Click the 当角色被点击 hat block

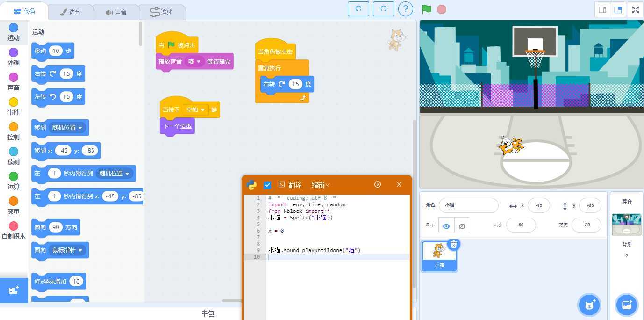click(275, 50)
